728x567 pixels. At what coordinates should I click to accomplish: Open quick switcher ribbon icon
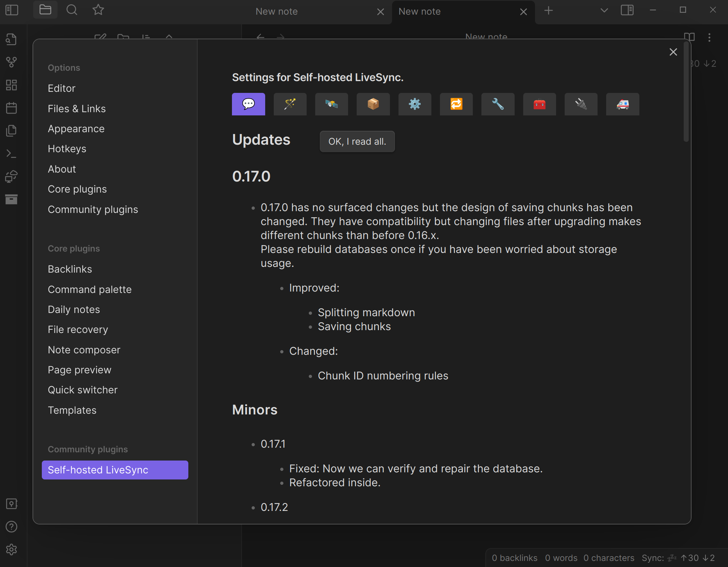11,39
